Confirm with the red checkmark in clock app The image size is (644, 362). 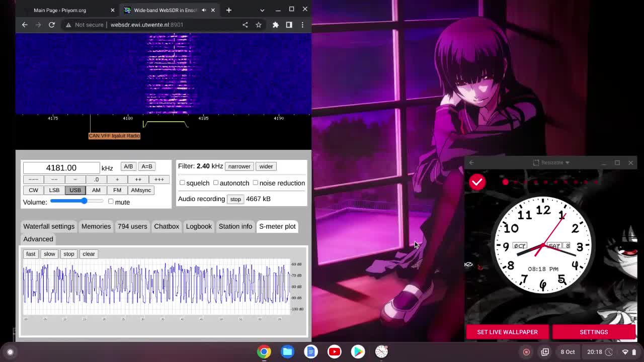(477, 182)
